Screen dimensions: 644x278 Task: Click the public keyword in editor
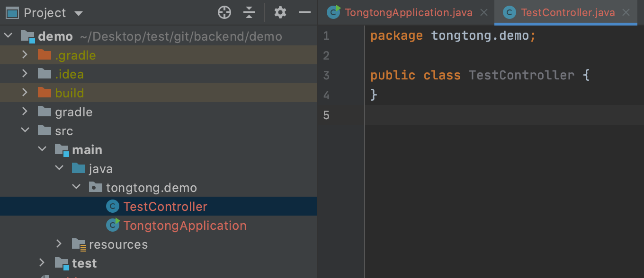pyautogui.click(x=393, y=75)
